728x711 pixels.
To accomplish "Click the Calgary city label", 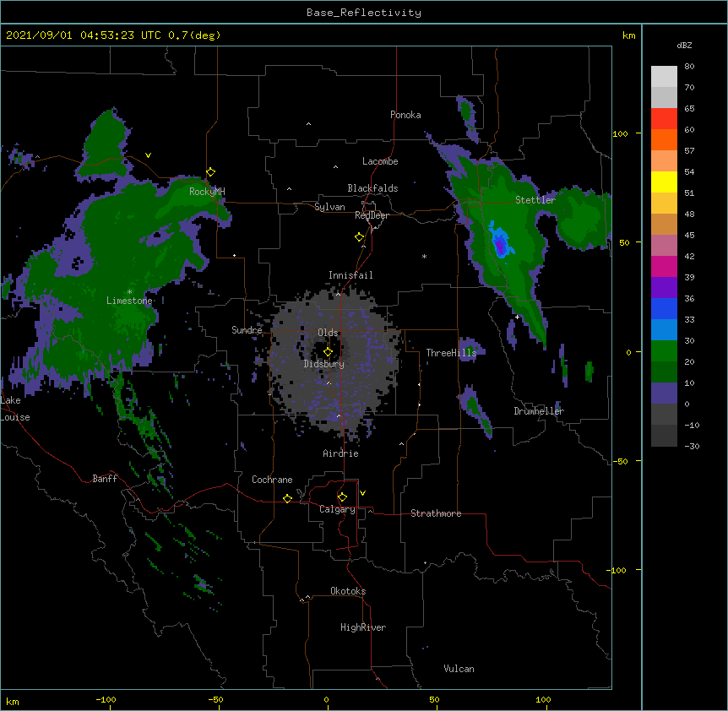I will 338,509.
